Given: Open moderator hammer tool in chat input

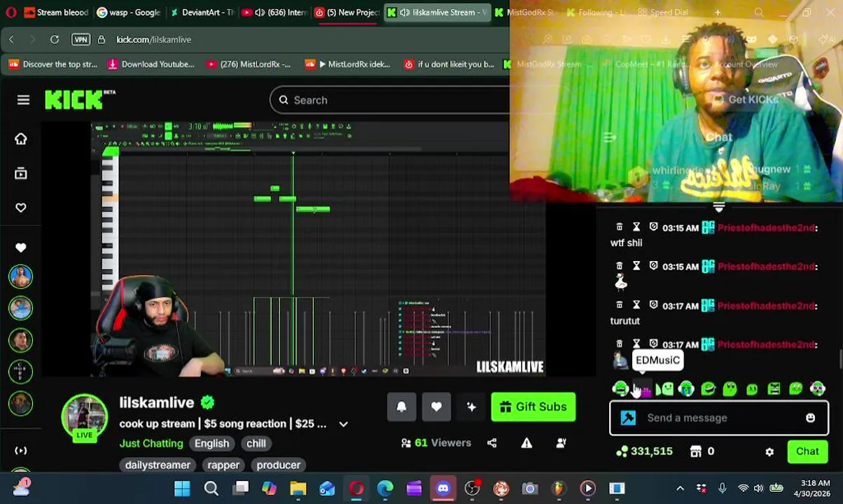Looking at the screenshot, I should (x=628, y=418).
